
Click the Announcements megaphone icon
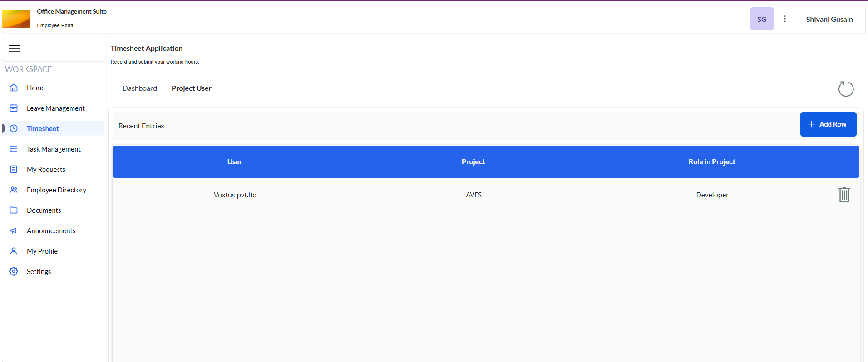click(x=14, y=230)
